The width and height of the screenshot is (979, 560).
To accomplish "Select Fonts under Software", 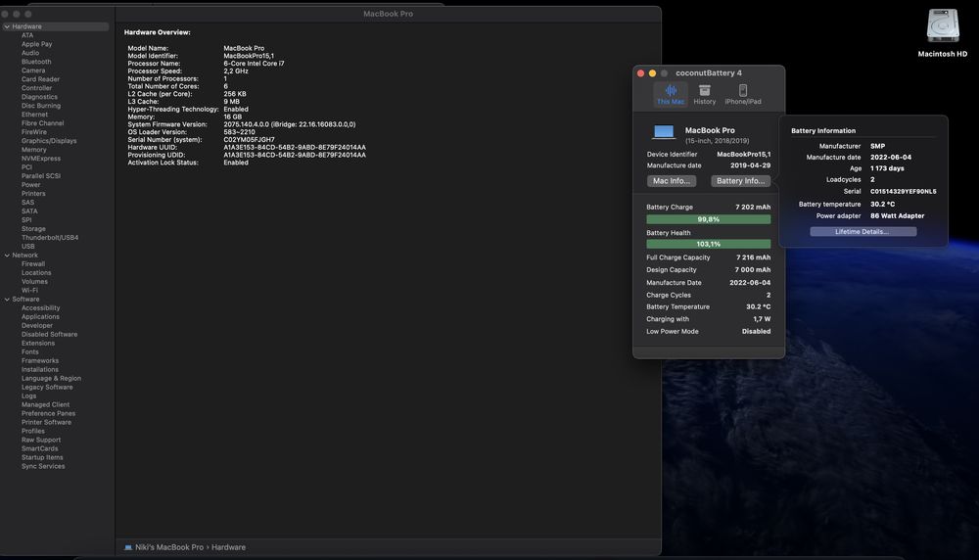I will (x=30, y=351).
